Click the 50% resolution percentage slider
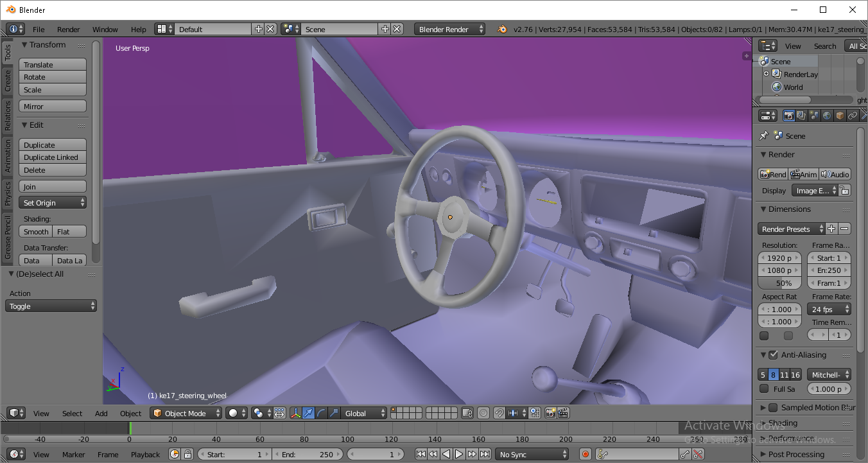The height and width of the screenshot is (463, 868). [779, 283]
